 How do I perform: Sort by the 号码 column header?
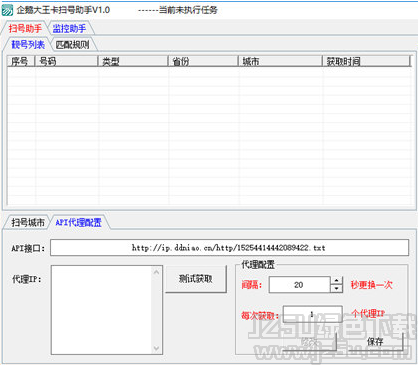point(66,61)
